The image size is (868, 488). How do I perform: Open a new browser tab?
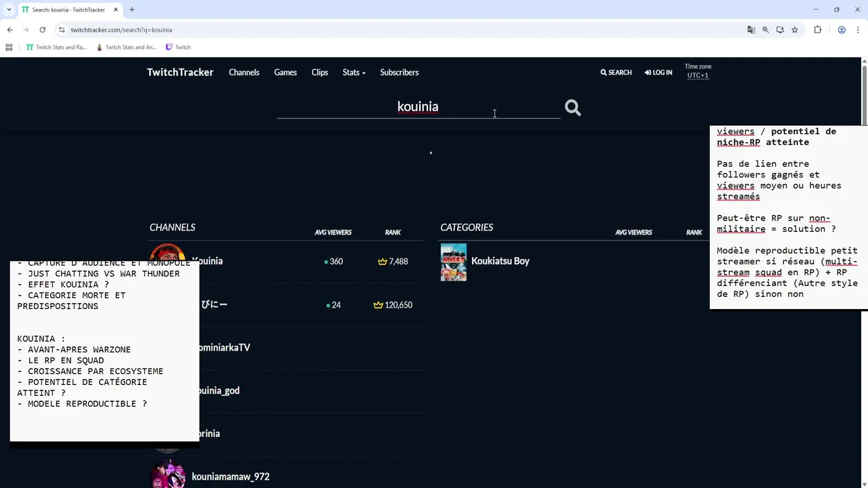[x=132, y=9]
